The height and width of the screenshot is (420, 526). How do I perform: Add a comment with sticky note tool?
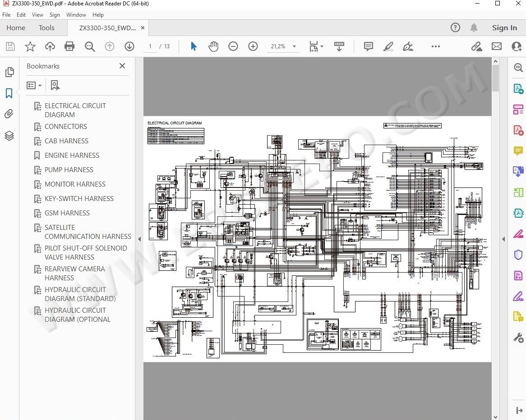click(369, 46)
